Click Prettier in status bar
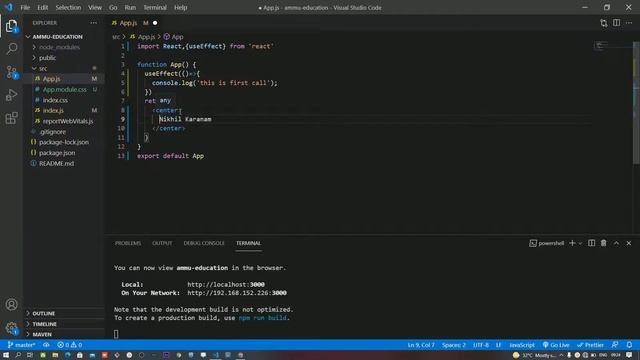Image resolution: width=640 pixels, height=360 pixels. tap(590, 345)
